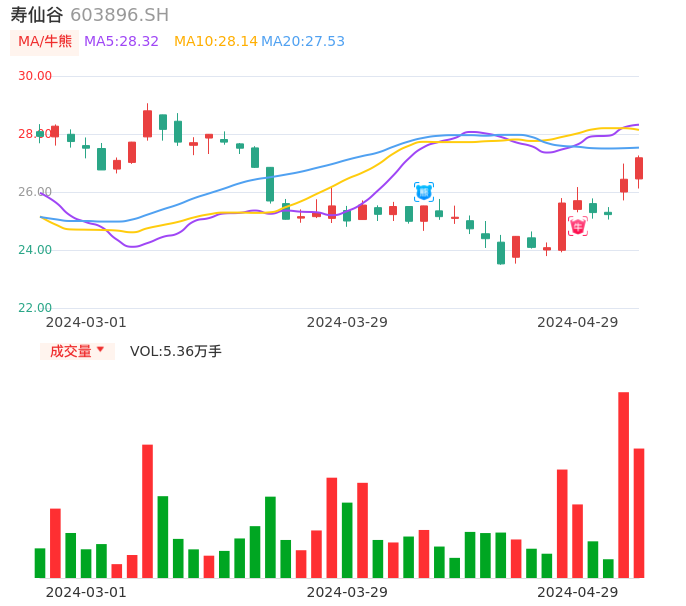This screenshot has width=686, height=606.
Task: Click the 2024-03-29 date label under the candlestick chart
Action: point(347,322)
